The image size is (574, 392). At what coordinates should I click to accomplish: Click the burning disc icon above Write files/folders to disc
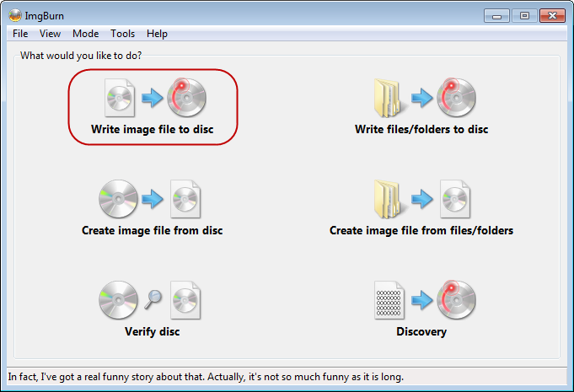click(456, 97)
